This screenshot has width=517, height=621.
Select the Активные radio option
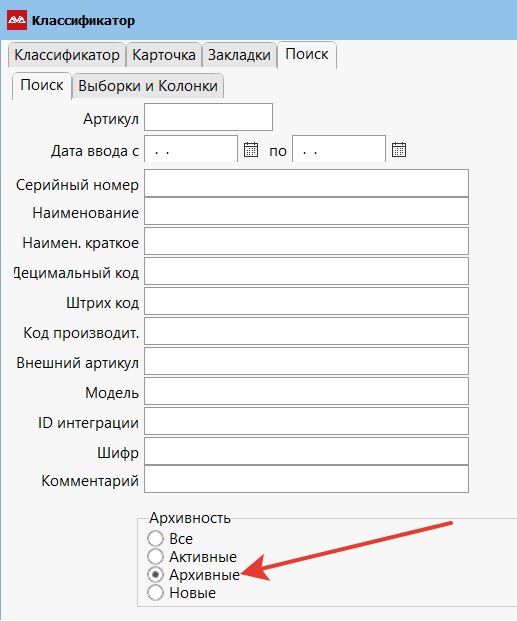tap(155, 556)
